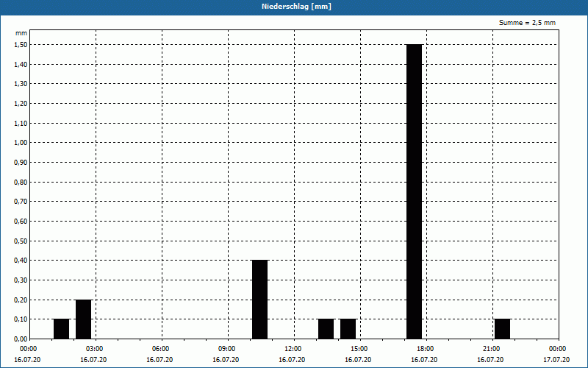Select the "0,00" y-axis baseline label

[x=21, y=339]
